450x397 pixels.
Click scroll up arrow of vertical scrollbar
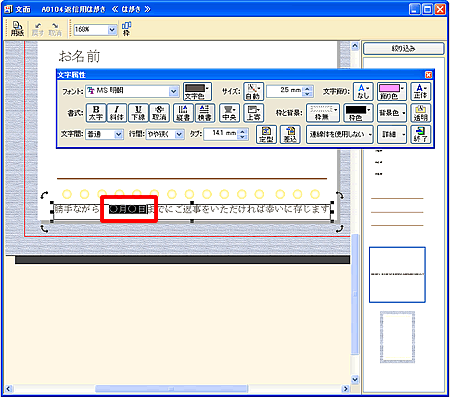click(x=355, y=46)
